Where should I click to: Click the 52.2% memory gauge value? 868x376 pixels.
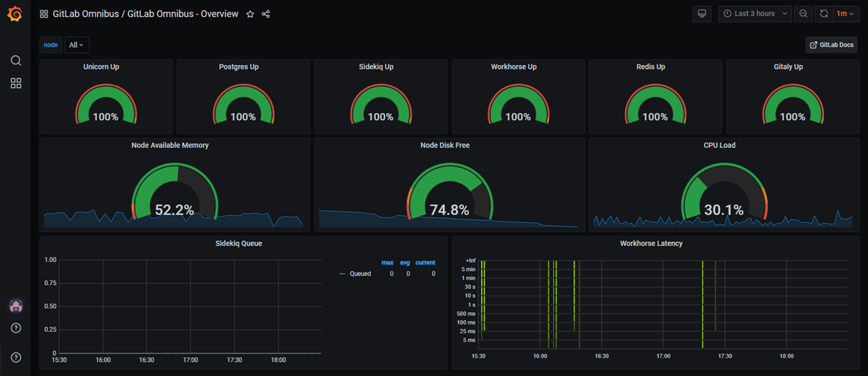point(174,210)
